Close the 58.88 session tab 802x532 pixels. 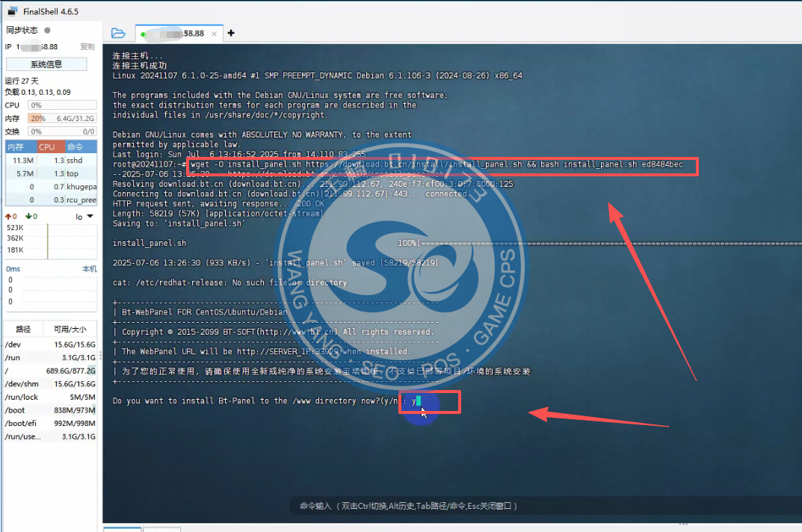click(x=215, y=34)
